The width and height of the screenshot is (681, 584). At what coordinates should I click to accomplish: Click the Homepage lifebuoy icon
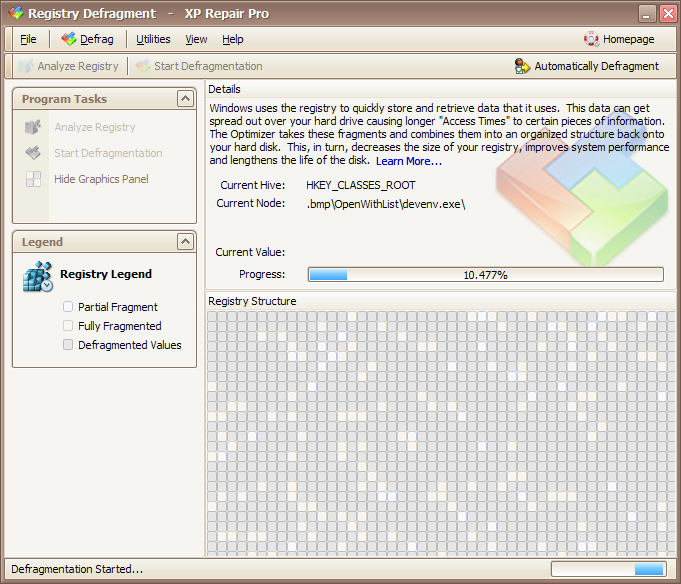click(591, 39)
